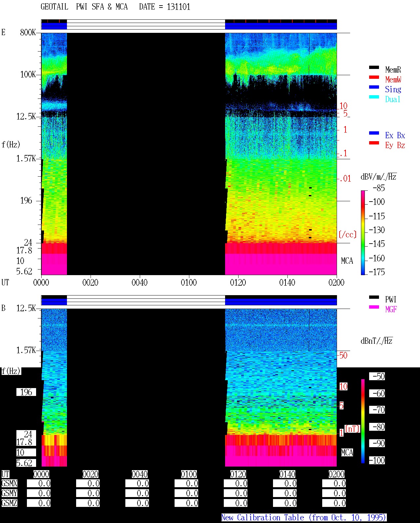
Task: Click the GSMY value under column 0140
Action: click(x=285, y=493)
